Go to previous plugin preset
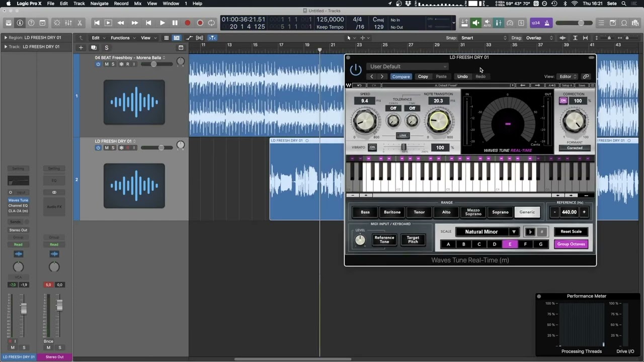The width and height of the screenshot is (644, 362). pyautogui.click(x=371, y=76)
